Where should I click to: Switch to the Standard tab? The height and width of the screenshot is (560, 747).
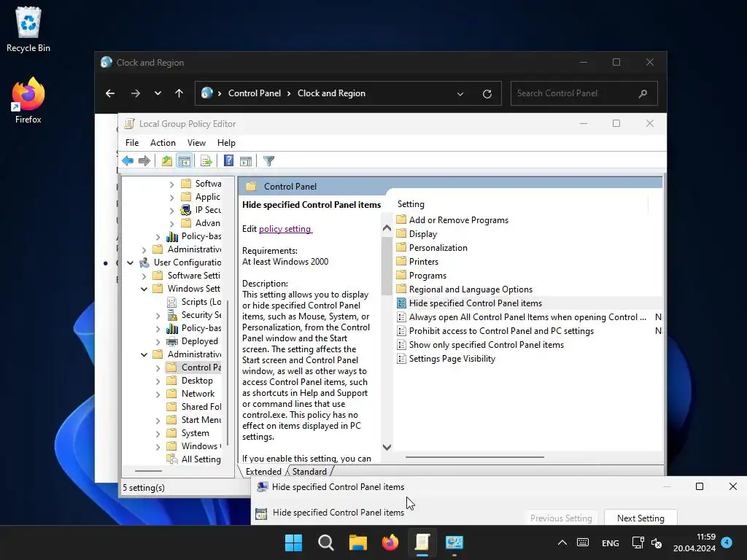(309, 472)
